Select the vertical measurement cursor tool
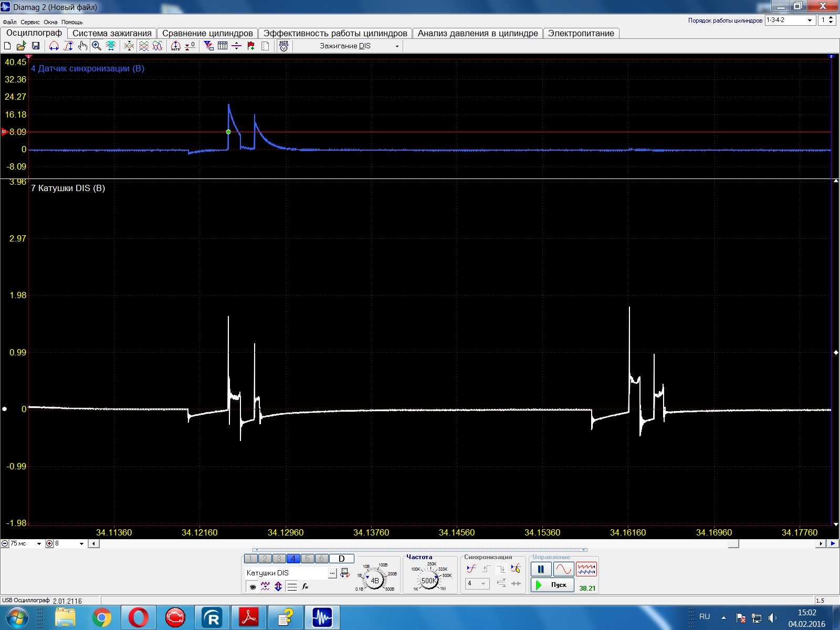 pos(68,46)
